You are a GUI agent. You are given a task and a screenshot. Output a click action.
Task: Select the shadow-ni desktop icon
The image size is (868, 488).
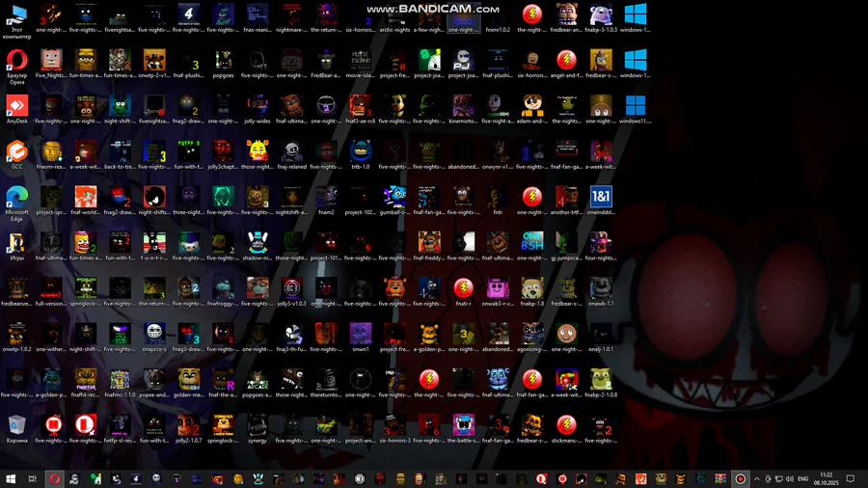(x=258, y=246)
